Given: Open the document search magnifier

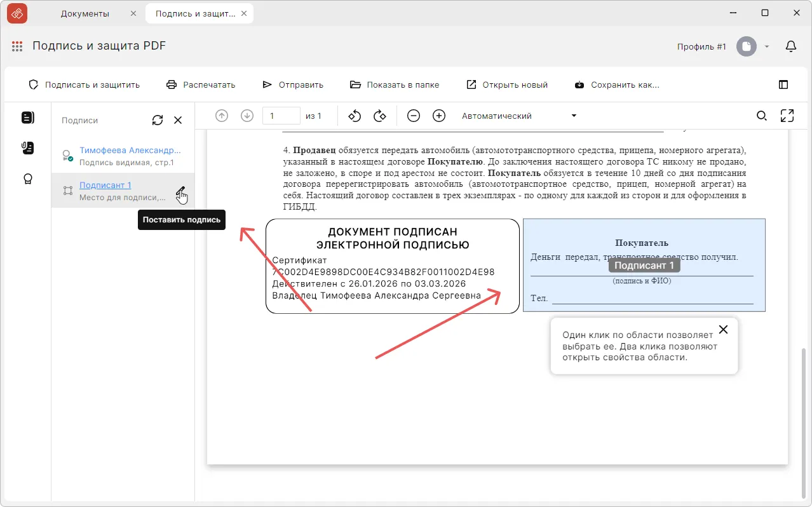Looking at the screenshot, I should [x=761, y=116].
